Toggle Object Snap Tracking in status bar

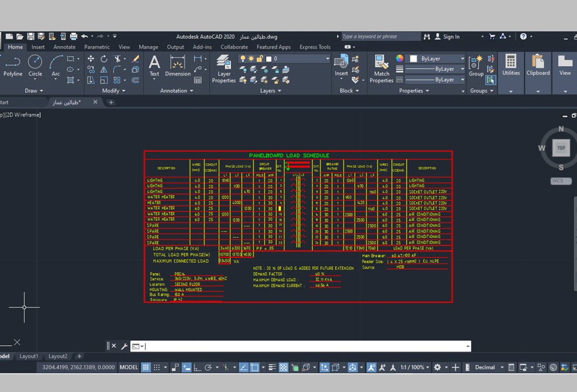(243, 367)
